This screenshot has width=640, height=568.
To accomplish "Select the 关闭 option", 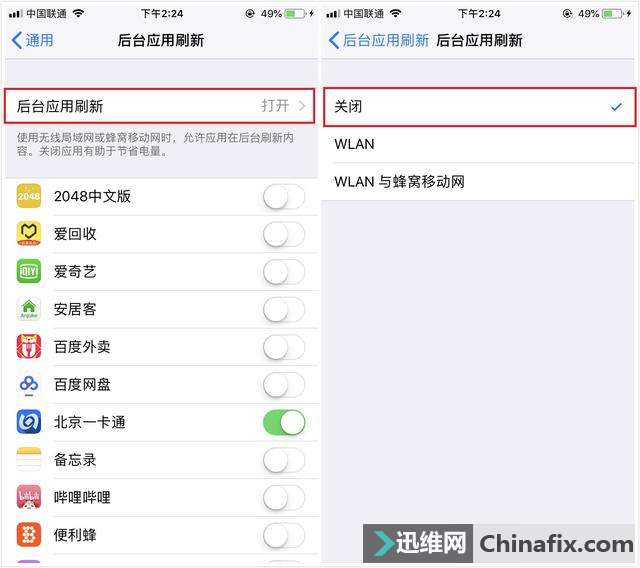I will (480, 107).
